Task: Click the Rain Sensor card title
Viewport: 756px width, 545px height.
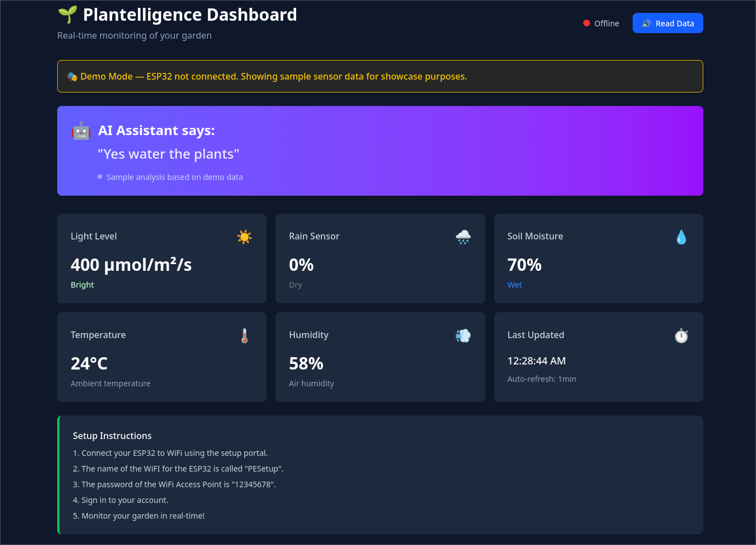Action: pos(314,236)
